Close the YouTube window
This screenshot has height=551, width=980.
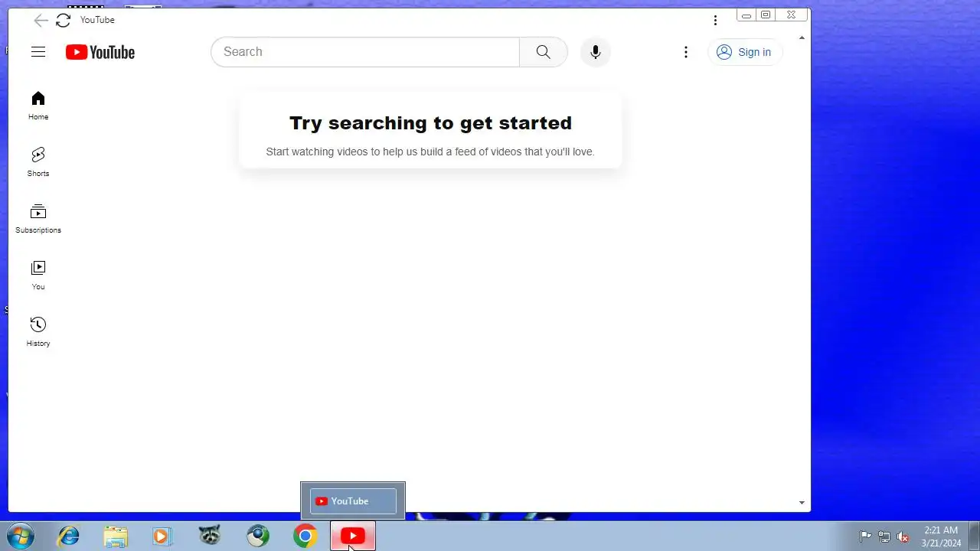792,15
